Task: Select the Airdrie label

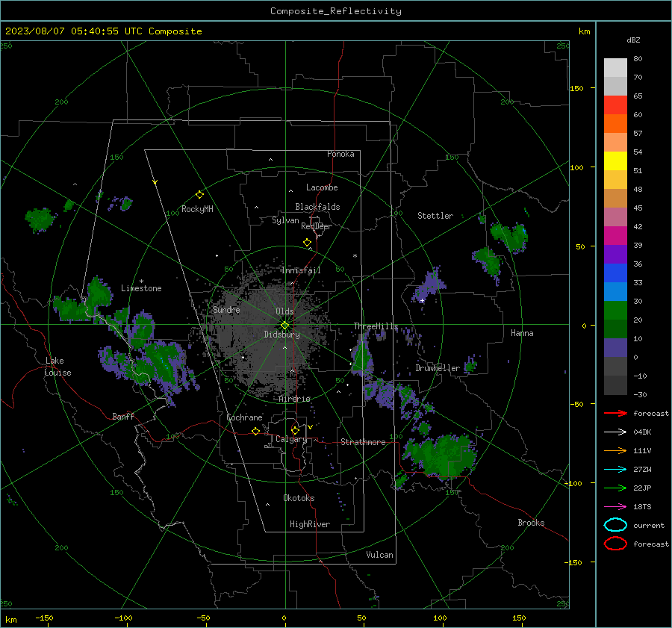Action: 294,399
